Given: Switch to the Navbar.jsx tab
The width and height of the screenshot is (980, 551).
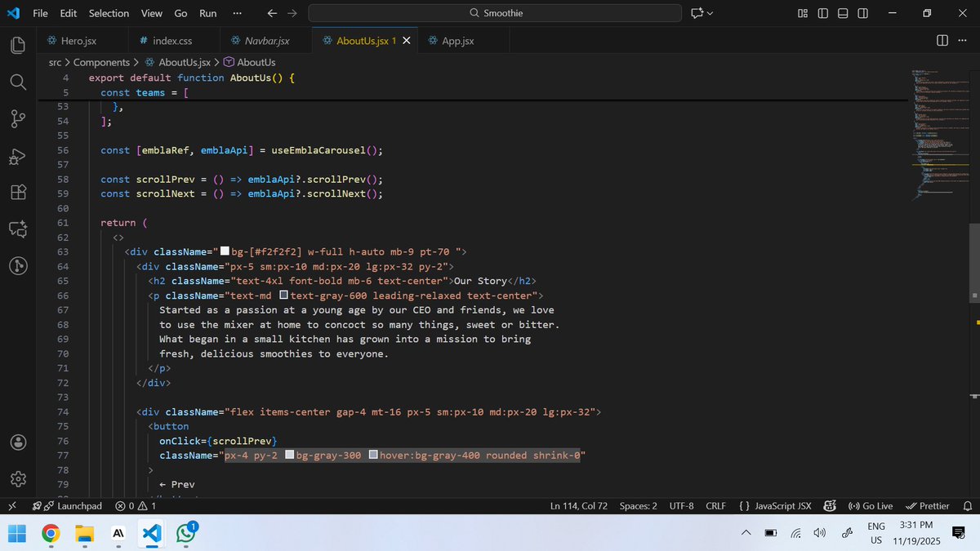Looking at the screenshot, I should [266, 41].
